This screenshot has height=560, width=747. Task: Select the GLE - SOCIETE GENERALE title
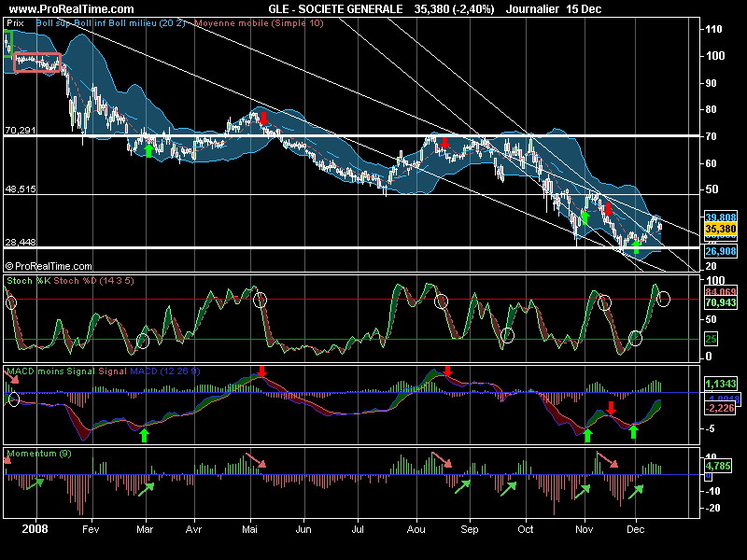[x=335, y=9]
